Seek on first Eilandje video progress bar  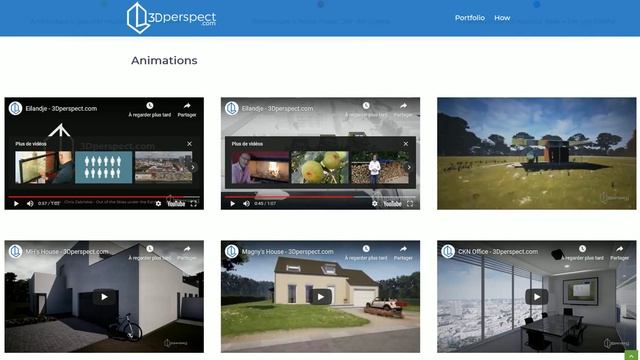coord(104,197)
